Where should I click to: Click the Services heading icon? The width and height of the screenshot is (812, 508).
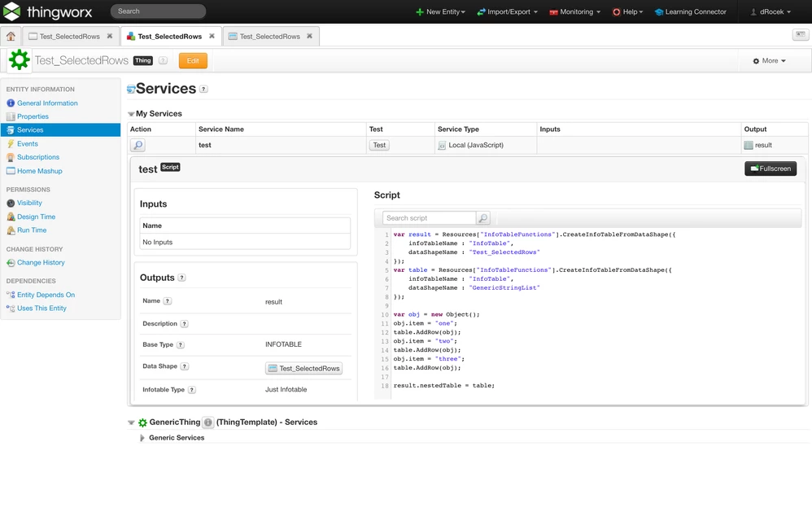point(131,90)
